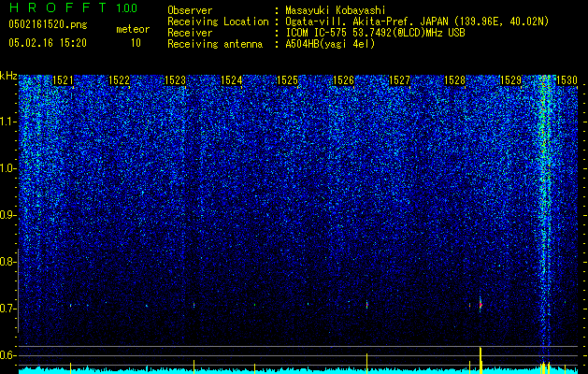Image resolution: width=588 pixels, height=374 pixels.
Task: Click the 1523 time marker
Action: pos(175,80)
